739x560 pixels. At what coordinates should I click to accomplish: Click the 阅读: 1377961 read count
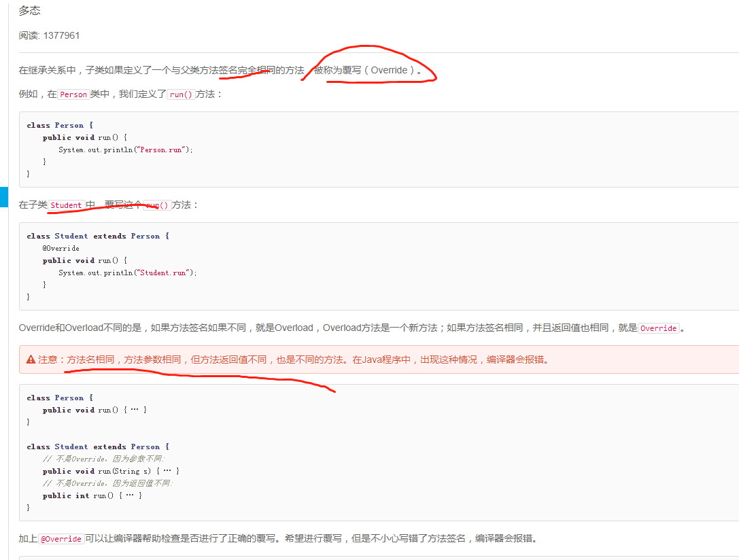tap(49, 36)
